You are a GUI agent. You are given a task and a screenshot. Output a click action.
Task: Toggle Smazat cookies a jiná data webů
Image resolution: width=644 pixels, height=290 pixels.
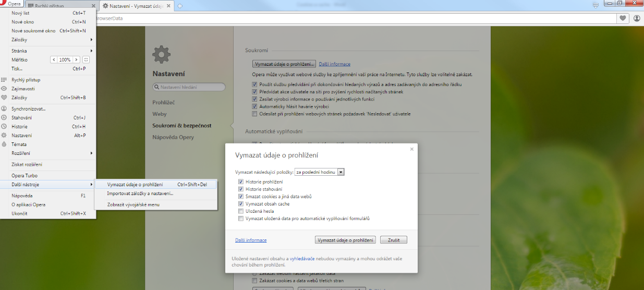coord(241,196)
